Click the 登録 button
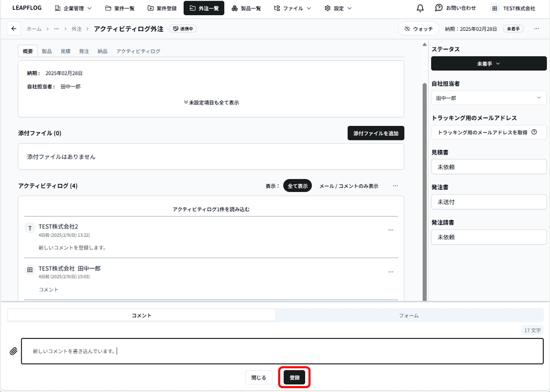550x392 pixels. click(294, 377)
